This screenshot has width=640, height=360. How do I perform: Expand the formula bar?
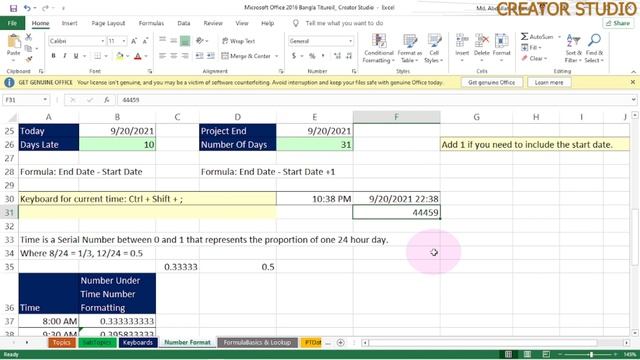[x=633, y=100]
